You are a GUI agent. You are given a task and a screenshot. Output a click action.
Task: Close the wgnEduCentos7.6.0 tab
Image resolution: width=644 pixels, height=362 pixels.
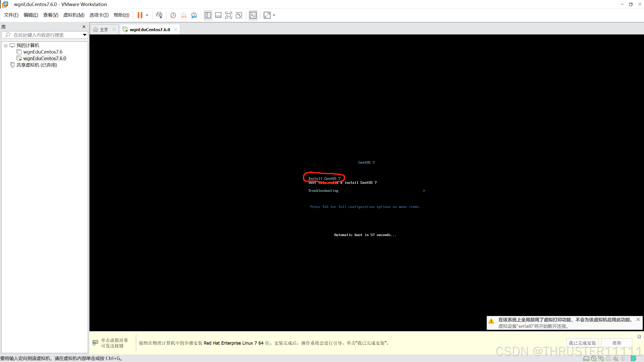click(175, 30)
